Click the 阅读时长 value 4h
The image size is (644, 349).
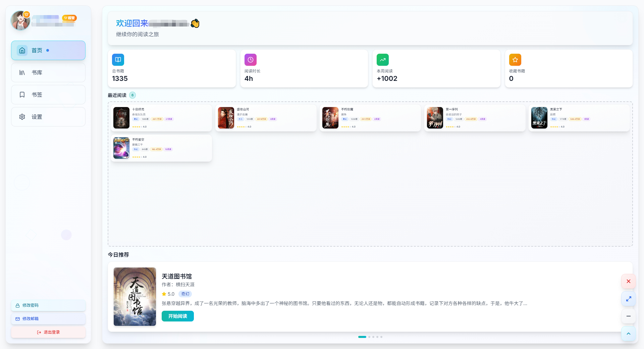249,79
